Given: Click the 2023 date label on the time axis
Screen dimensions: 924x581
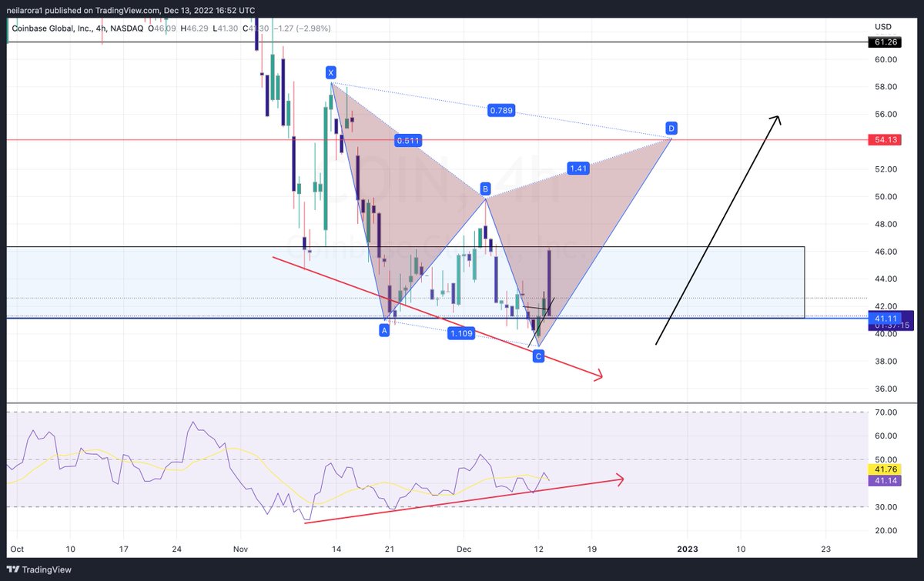Looking at the screenshot, I should (x=687, y=549).
